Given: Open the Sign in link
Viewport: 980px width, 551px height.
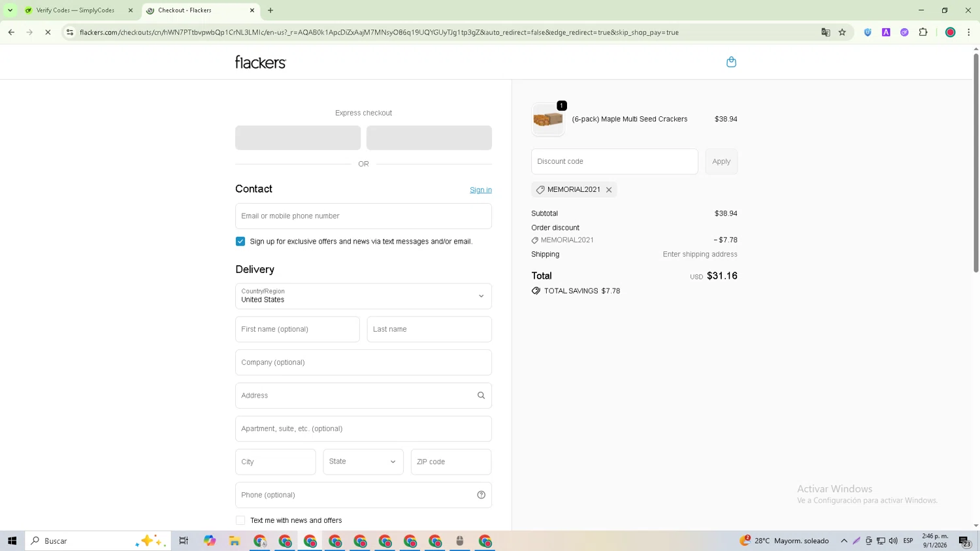Looking at the screenshot, I should click(x=481, y=190).
